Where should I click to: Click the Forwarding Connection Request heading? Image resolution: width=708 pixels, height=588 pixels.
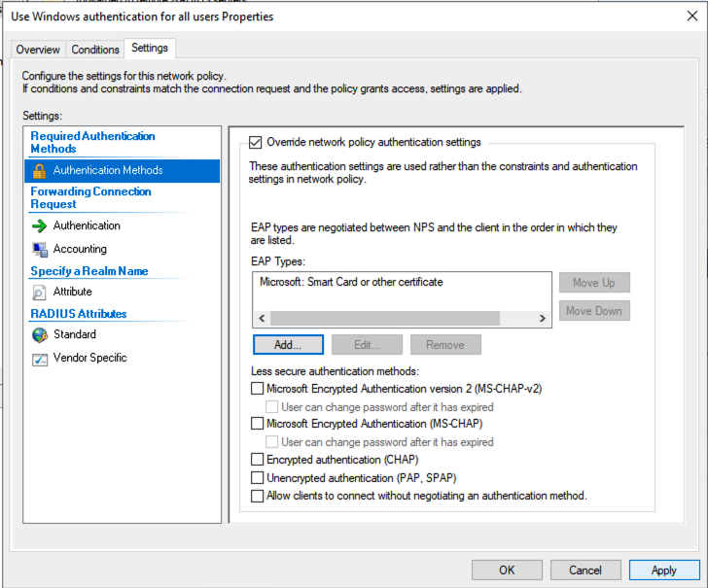coord(90,197)
